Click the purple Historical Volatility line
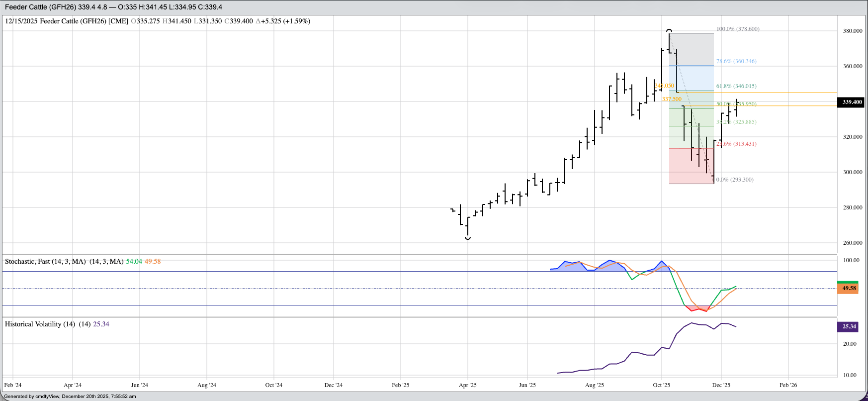 (x=631, y=353)
